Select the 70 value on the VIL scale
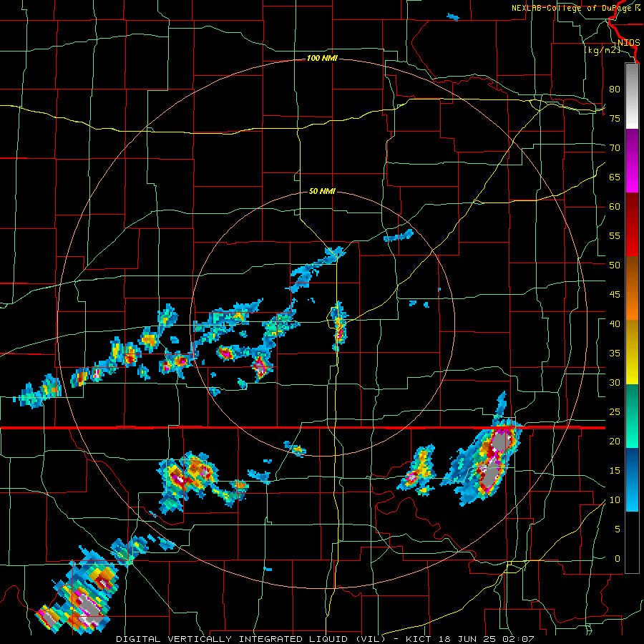 pyautogui.click(x=615, y=148)
